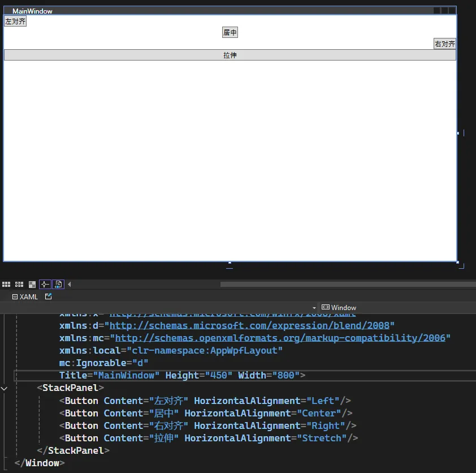Click the bottom-right resize handle icon of window
476x473 pixels.
(461, 265)
